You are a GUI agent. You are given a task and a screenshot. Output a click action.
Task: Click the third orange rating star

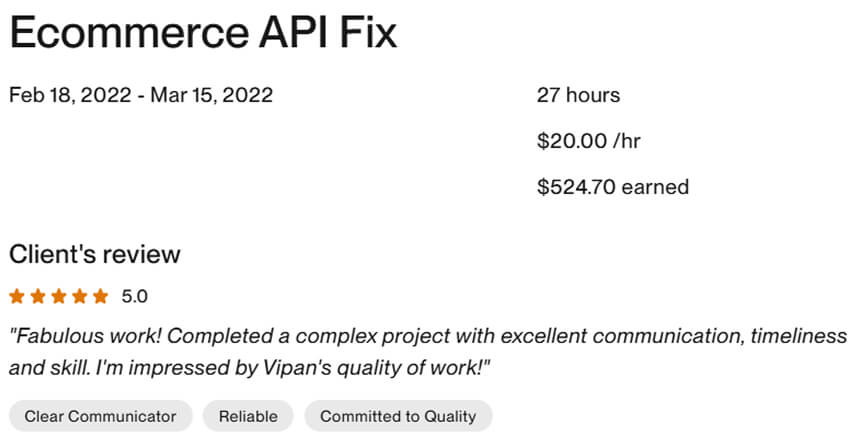click(x=59, y=296)
